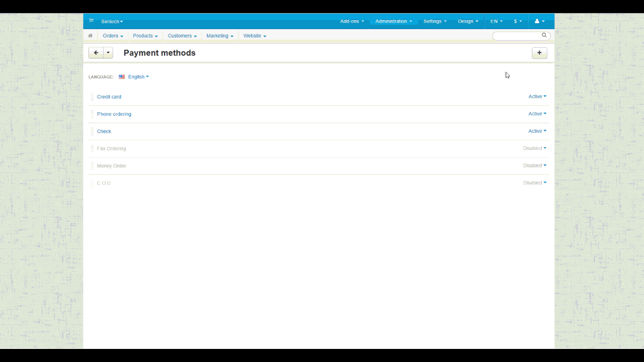Change Credit card Active status
This screenshot has height=362, width=644.
coord(537,97)
